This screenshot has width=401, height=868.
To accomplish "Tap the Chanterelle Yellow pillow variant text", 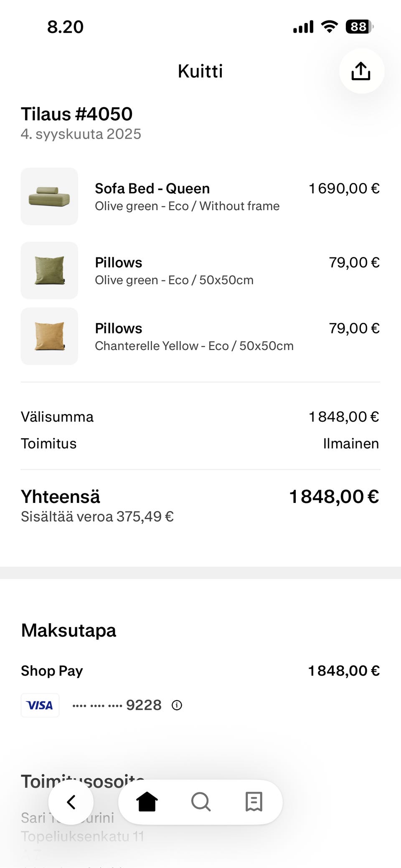I will click(194, 346).
